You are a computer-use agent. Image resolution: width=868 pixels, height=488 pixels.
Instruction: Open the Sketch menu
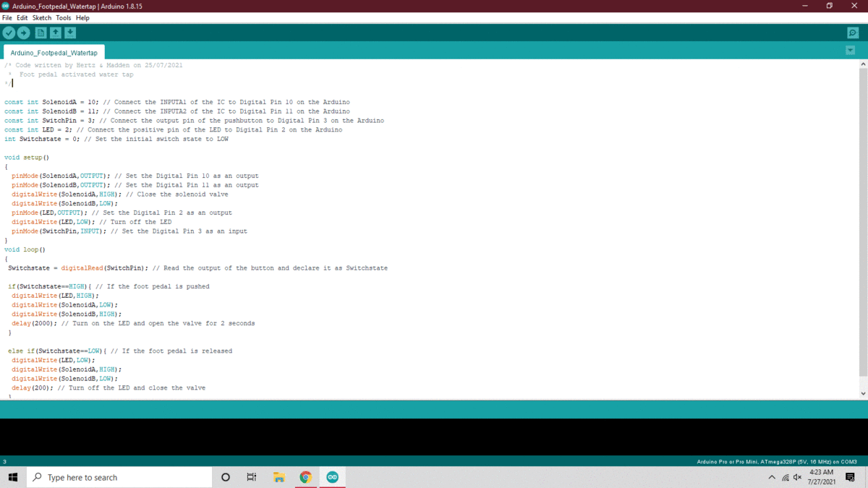pos(42,17)
